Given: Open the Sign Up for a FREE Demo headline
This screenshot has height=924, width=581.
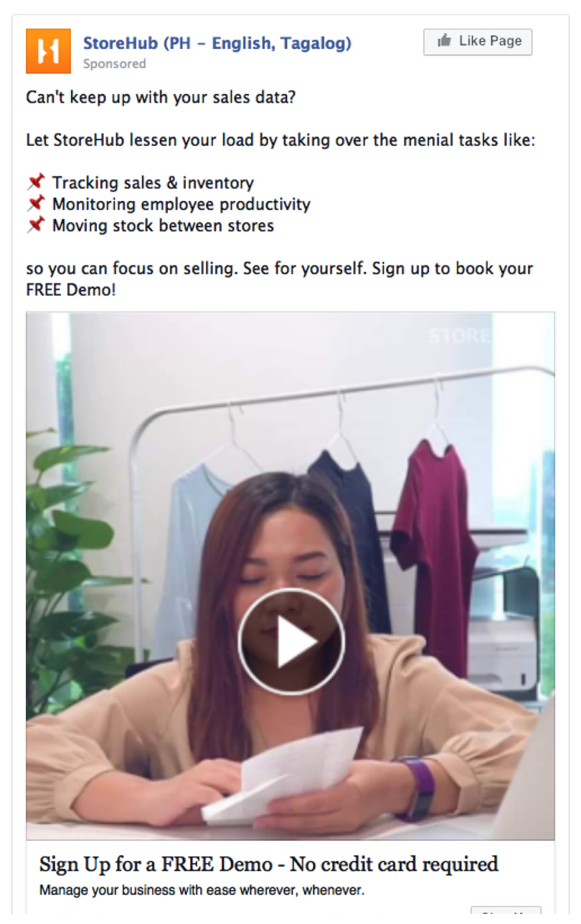Looking at the screenshot, I should coord(269,864).
